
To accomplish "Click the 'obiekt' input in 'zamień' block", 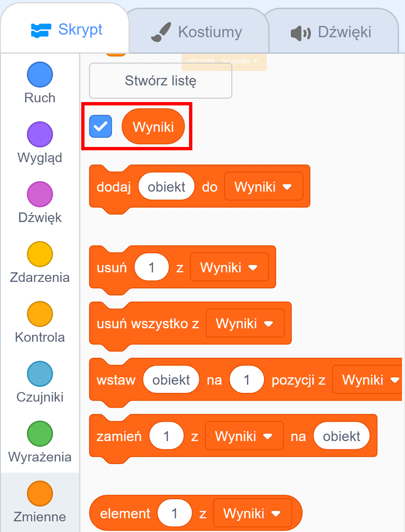I will coord(341,436).
